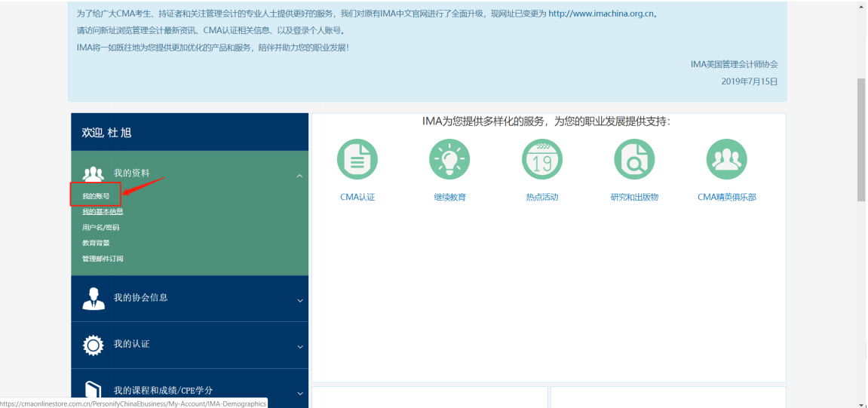Open the 继续教育 lightbulb icon

tap(449, 160)
